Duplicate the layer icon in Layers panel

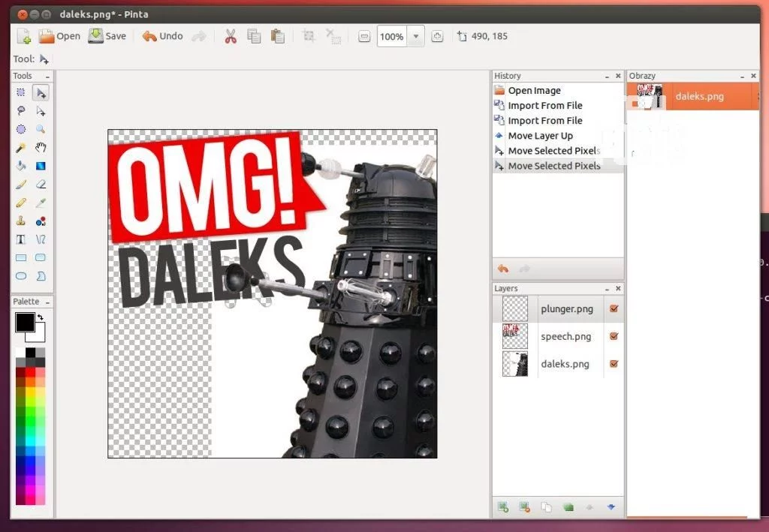point(546,507)
